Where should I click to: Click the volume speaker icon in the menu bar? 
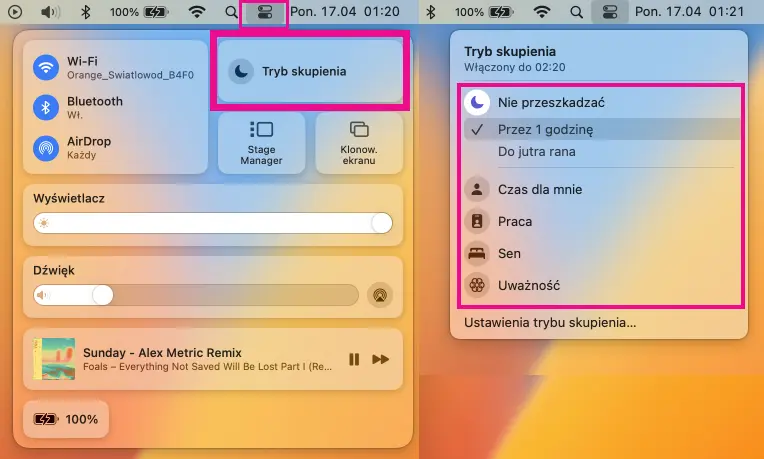pos(50,12)
